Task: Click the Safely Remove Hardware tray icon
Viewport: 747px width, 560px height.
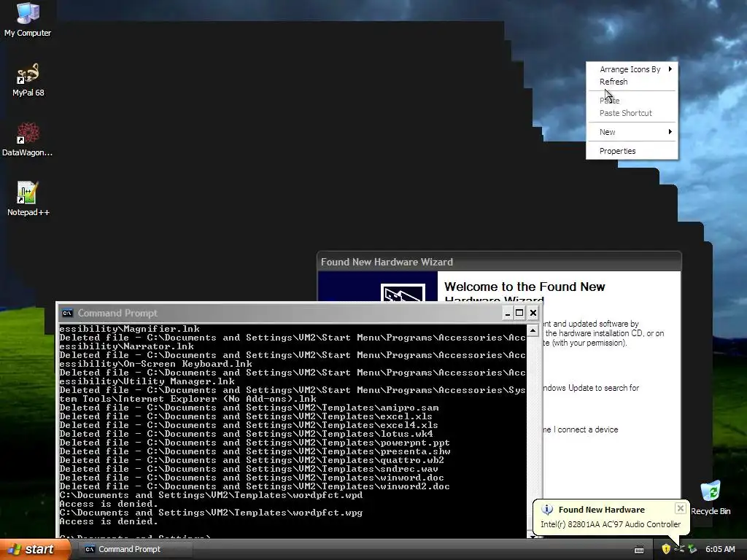Action: 692,549
